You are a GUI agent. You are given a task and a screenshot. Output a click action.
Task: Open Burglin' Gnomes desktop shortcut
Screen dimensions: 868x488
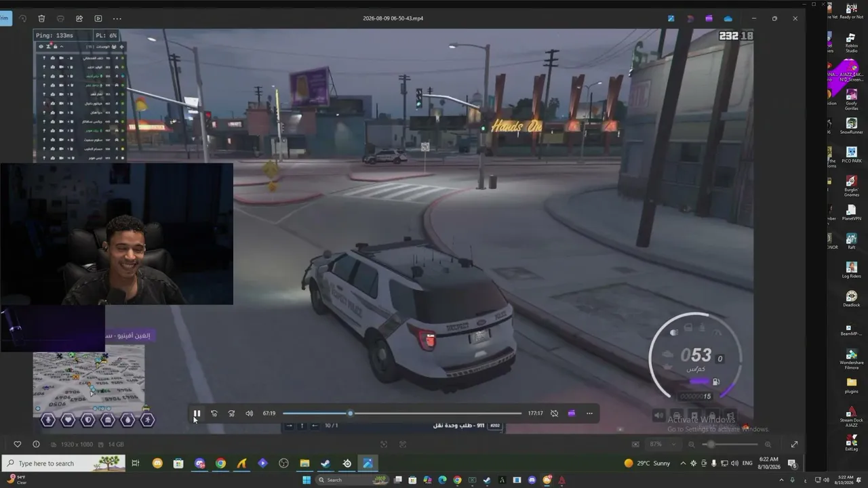pos(851,186)
